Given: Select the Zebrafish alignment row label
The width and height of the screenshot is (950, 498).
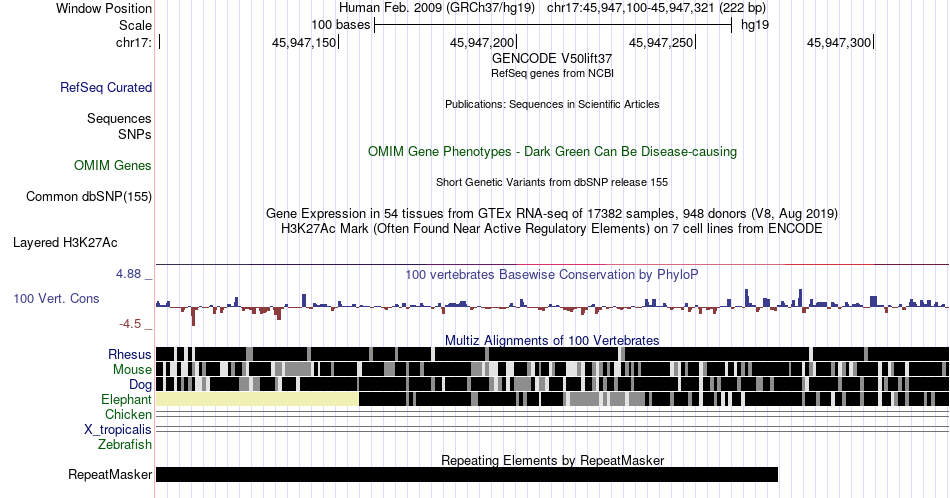Looking at the screenshot, I should (x=124, y=444).
